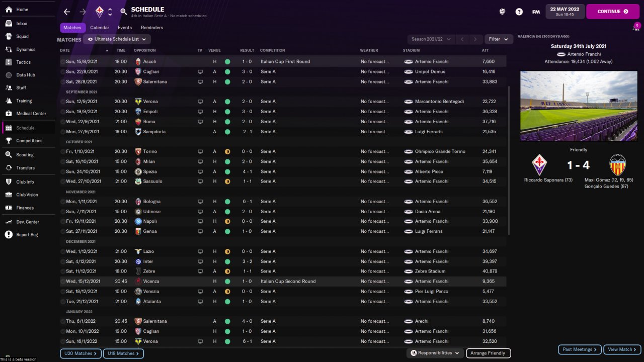Open the Scouting section

point(28,155)
